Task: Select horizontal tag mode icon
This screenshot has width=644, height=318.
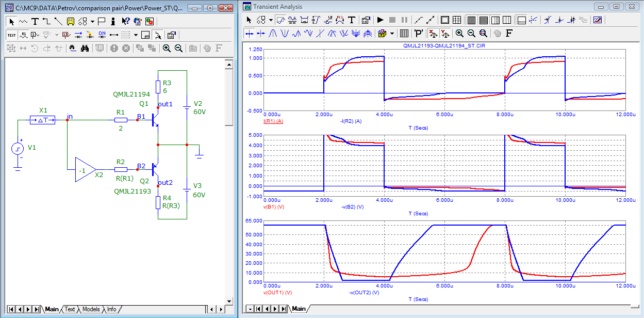Action: (x=304, y=20)
